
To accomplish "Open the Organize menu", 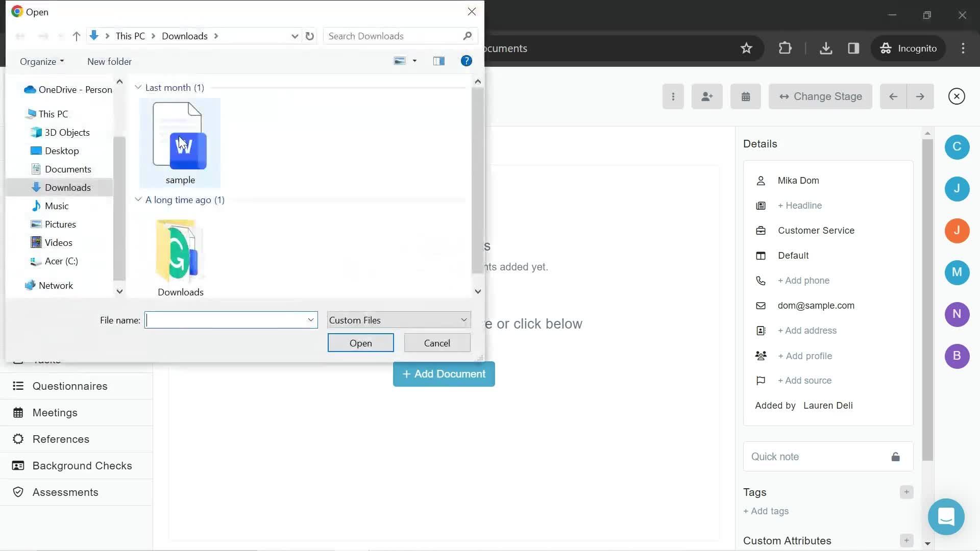I will pos(42,61).
